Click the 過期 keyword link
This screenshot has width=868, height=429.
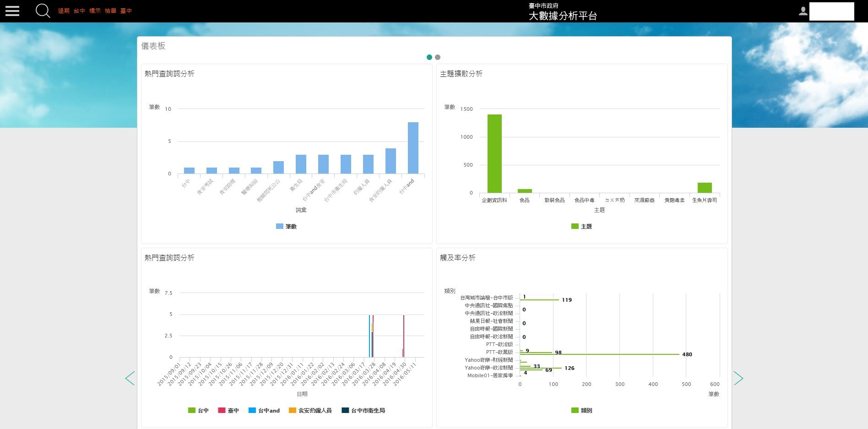(x=64, y=11)
